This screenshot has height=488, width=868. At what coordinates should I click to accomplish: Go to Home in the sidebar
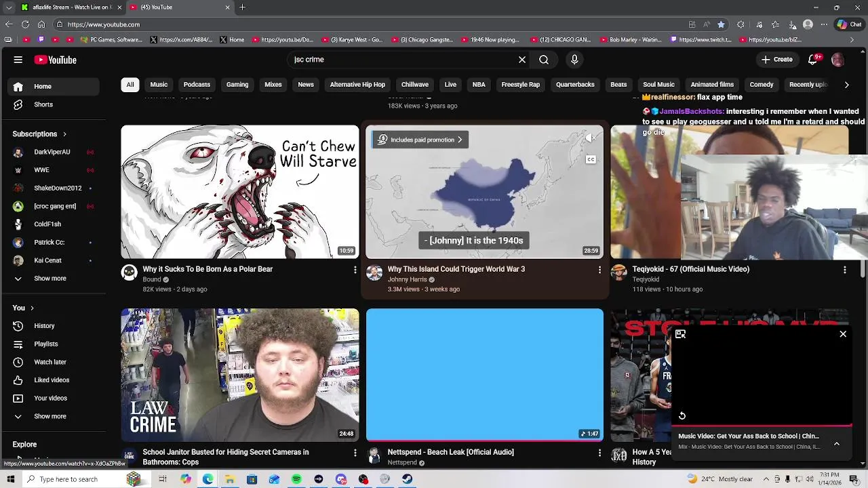[53, 86]
